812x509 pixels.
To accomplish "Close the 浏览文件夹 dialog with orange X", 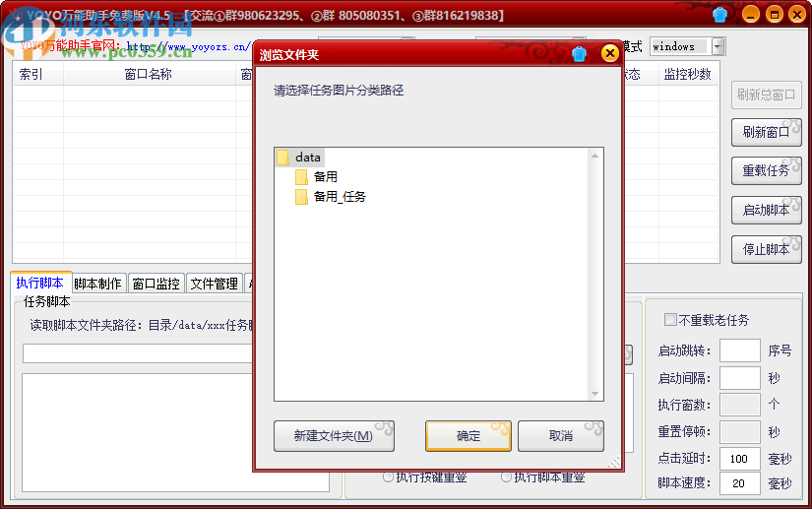I will (x=610, y=53).
